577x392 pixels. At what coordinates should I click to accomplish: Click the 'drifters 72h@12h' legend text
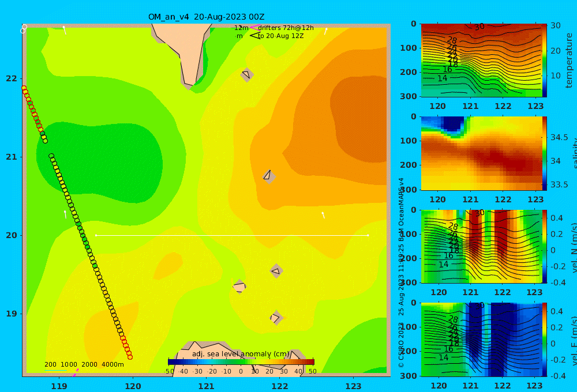286,28
